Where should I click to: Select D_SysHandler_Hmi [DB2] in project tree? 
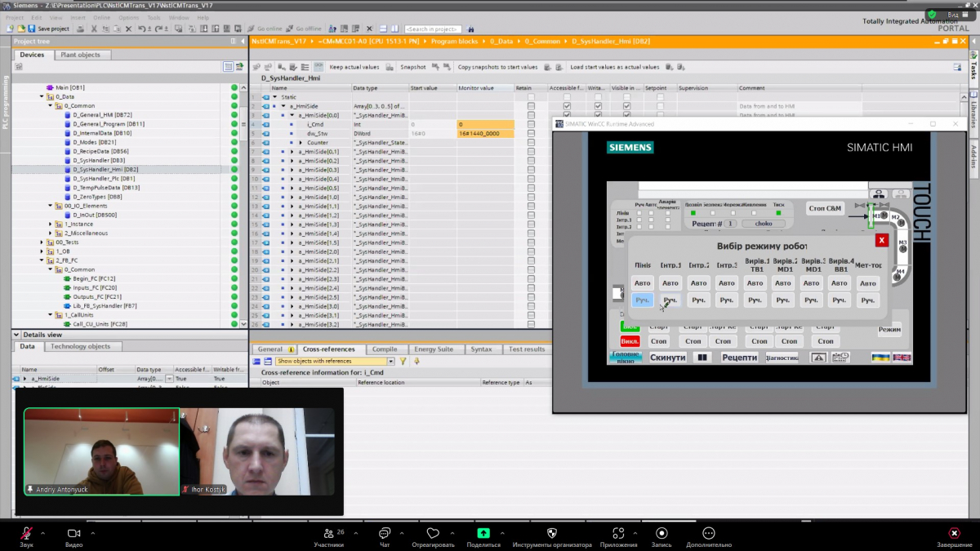pos(105,169)
